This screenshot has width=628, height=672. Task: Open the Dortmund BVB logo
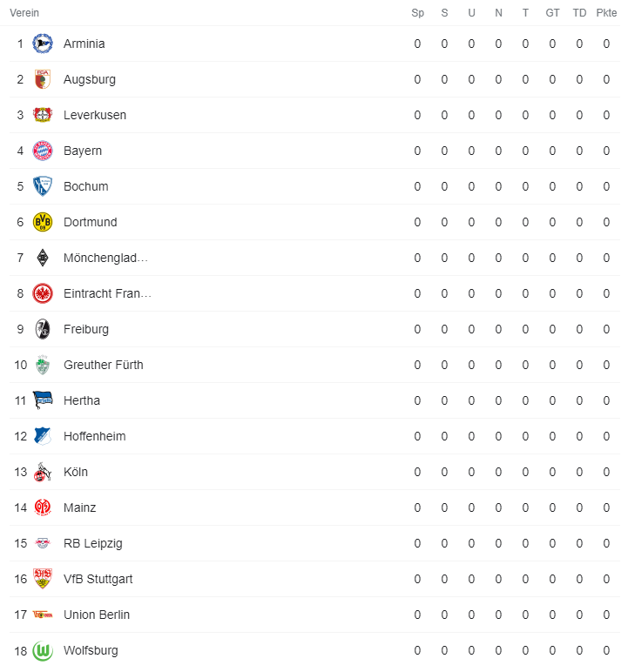click(42, 222)
